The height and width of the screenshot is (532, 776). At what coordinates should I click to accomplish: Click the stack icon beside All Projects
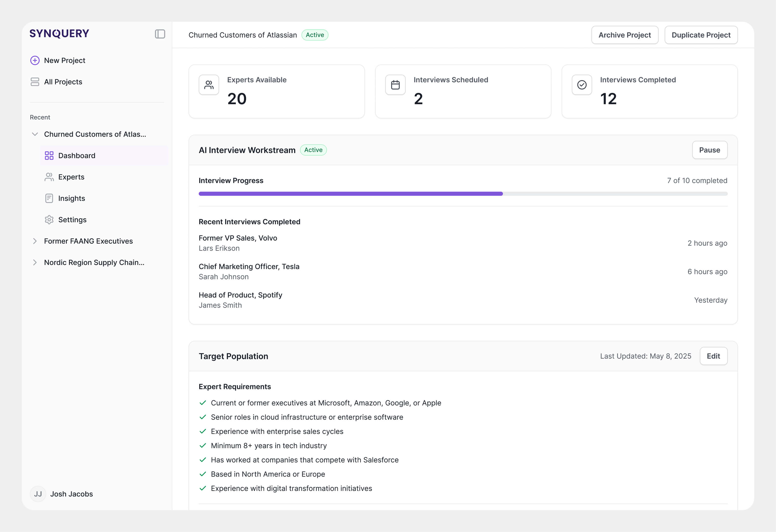(x=35, y=82)
